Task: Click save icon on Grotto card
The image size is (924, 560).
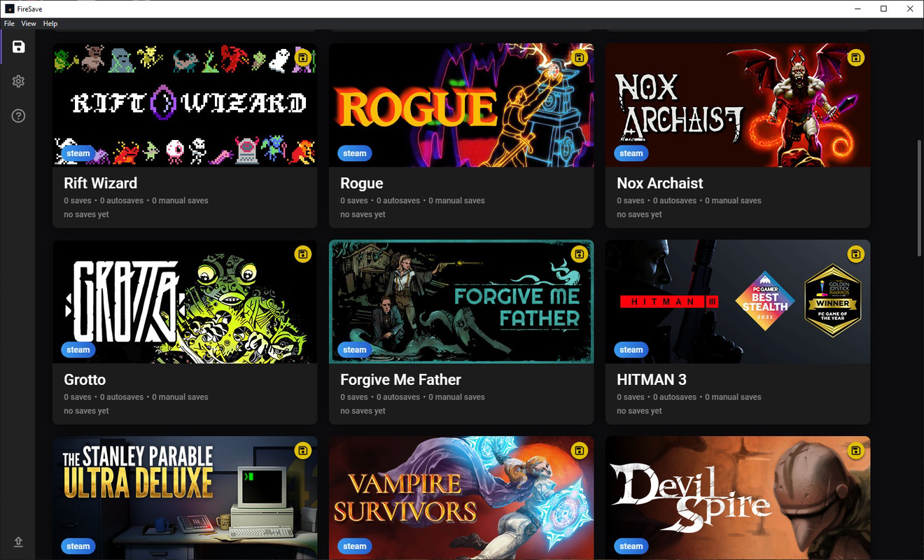Action: [x=302, y=254]
